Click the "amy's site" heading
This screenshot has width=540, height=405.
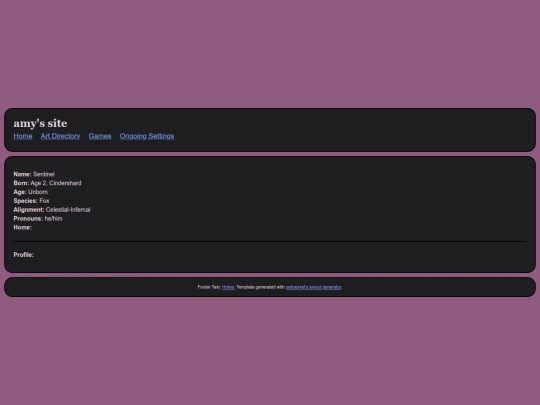(40, 123)
